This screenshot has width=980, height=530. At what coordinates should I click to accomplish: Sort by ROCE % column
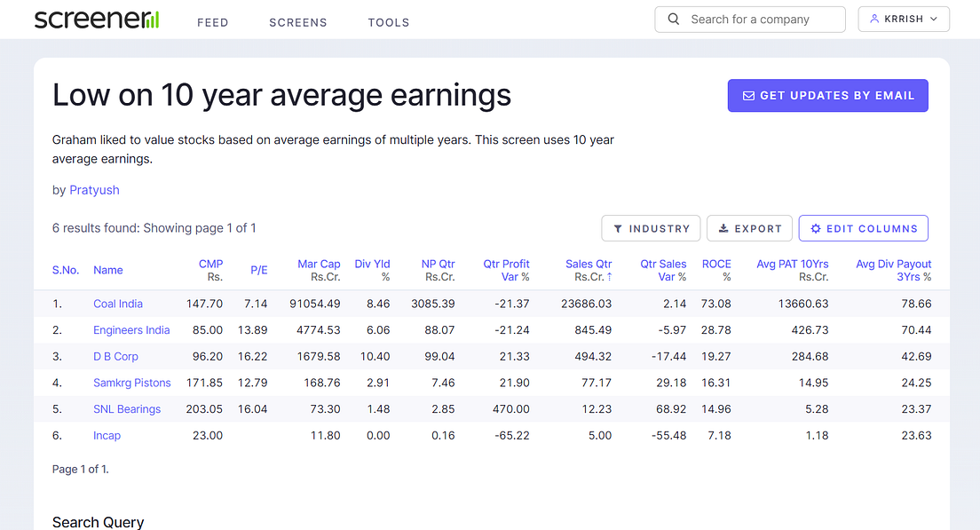click(x=716, y=270)
